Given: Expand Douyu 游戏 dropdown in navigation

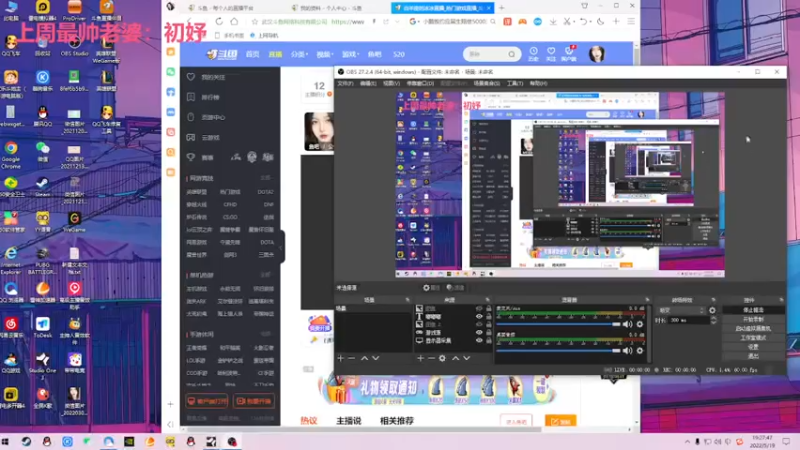Looking at the screenshot, I should pos(351,54).
